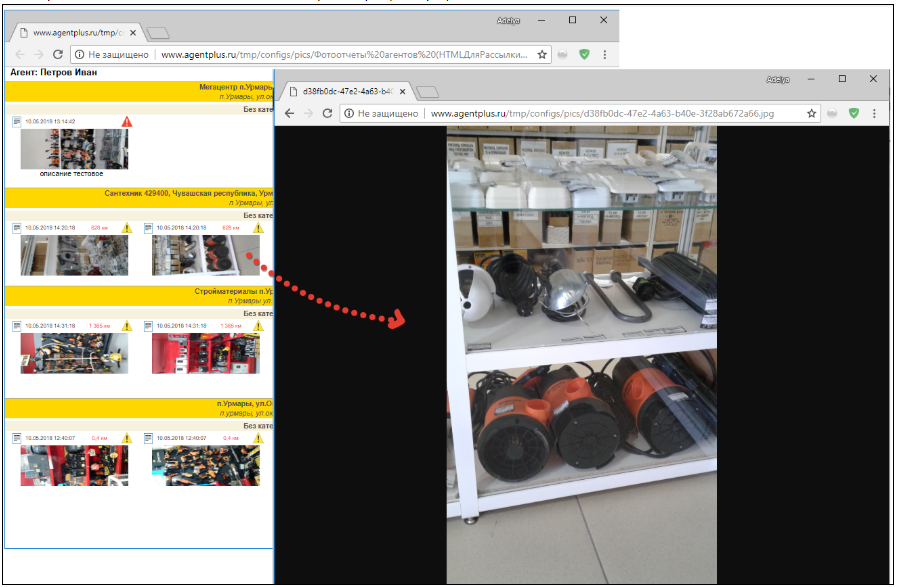The image size is (900, 587).
Task: Click the green shield extension in the image window
Action: tap(854, 114)
